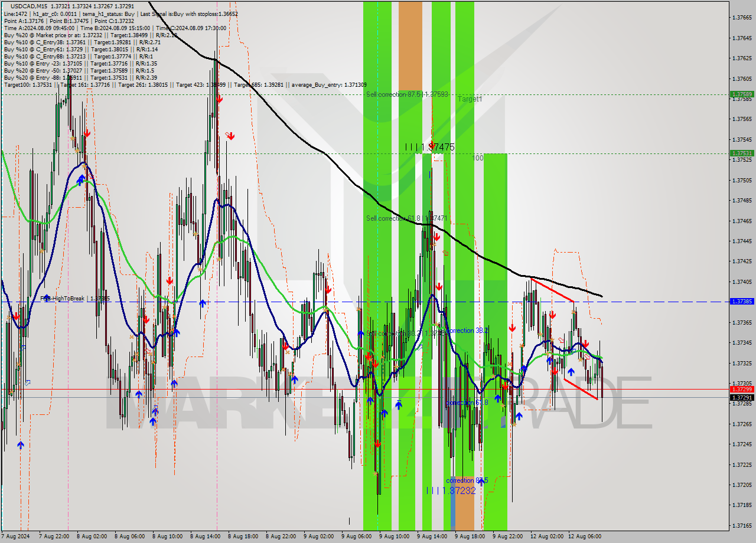This screenshot has height=543, width=756.
Task: Select the blue 'correction 87.5' label
Action: pos(467,480)
